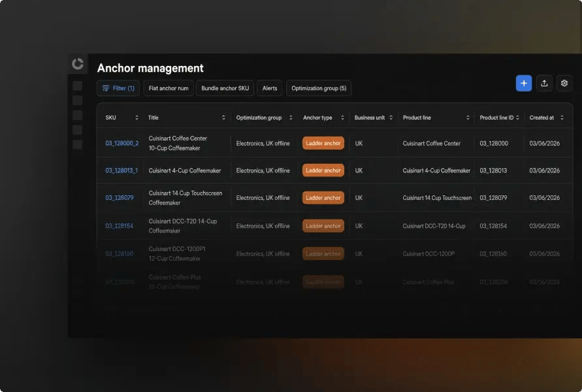This screenshot has width=582, height=392.
Task: Open SKU link 03_128013_1
Action: [121, 171]
